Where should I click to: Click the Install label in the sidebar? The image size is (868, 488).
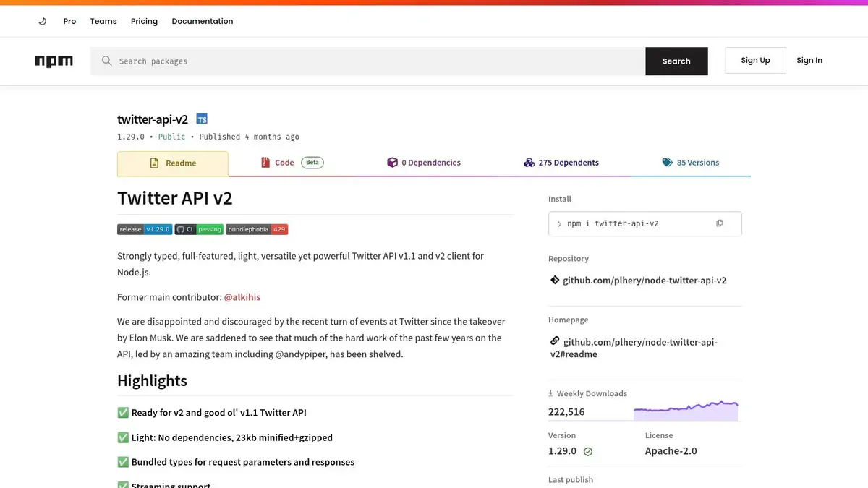click(x=560, y=199)
